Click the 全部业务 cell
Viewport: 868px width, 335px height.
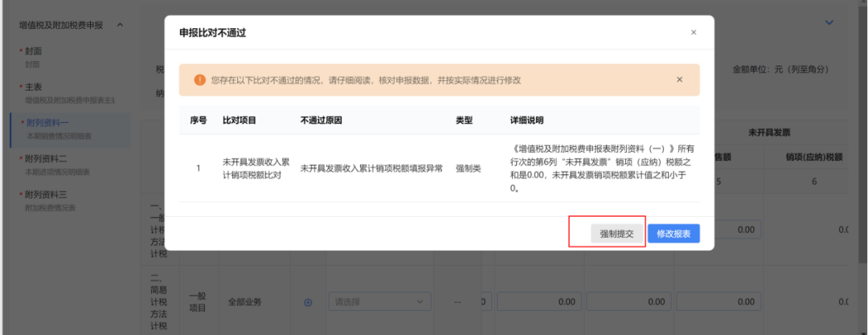coord(244,302)
